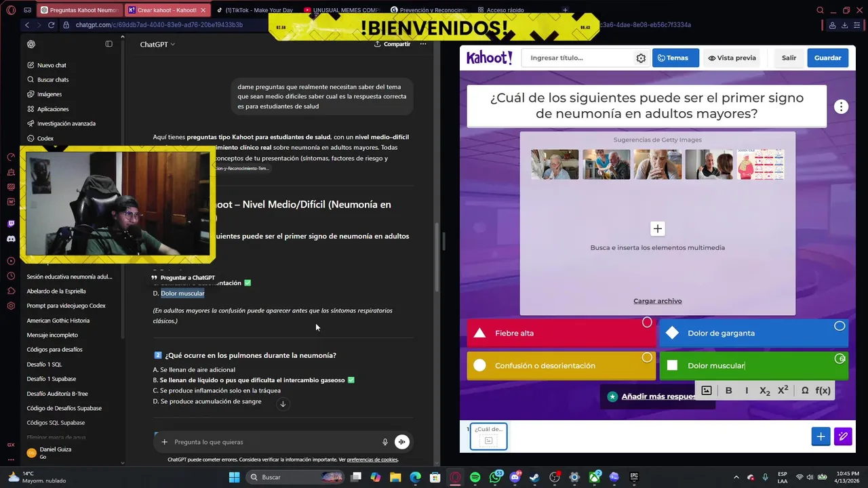Open chat 'American Gothic Historia'

pyautogui.click(x=58, y=321)
